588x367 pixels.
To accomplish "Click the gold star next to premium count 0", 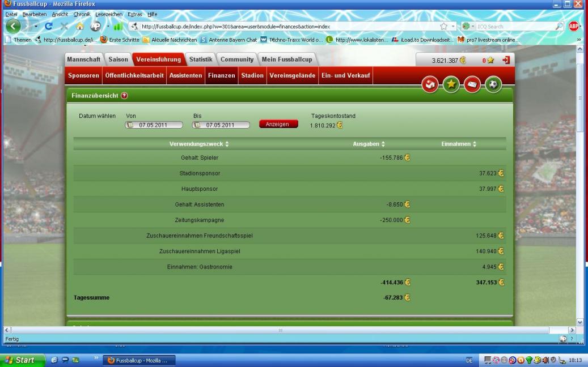I will 490,60.
